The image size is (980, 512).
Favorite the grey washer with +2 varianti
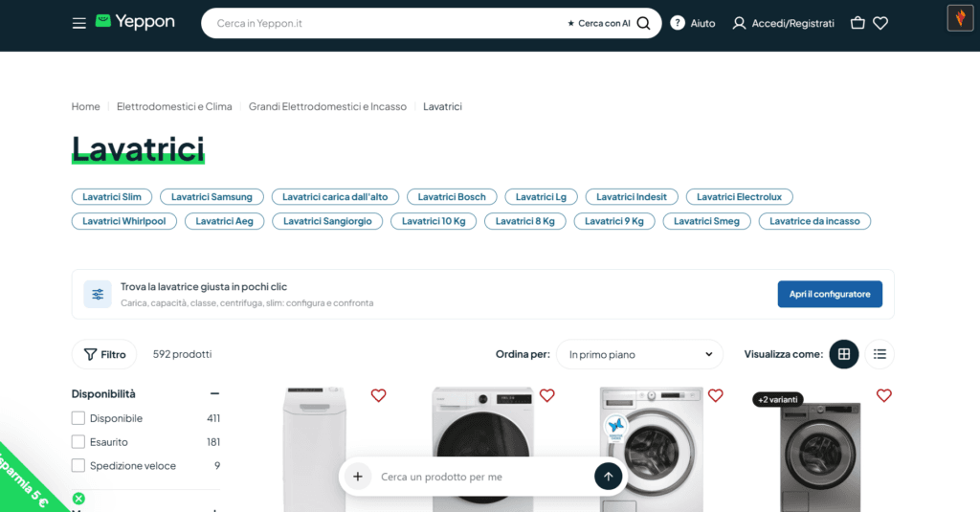coord(883,395)
